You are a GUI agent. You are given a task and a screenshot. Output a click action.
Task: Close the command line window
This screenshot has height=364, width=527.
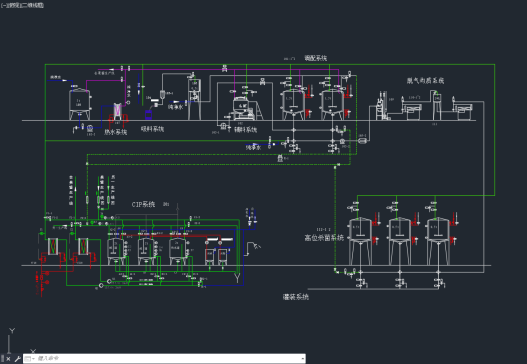(8, 359)
